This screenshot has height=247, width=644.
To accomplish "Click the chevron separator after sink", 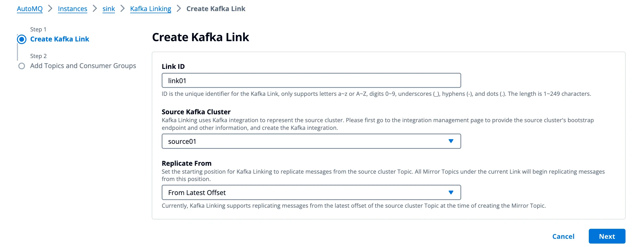I will (x=122, y=8).
